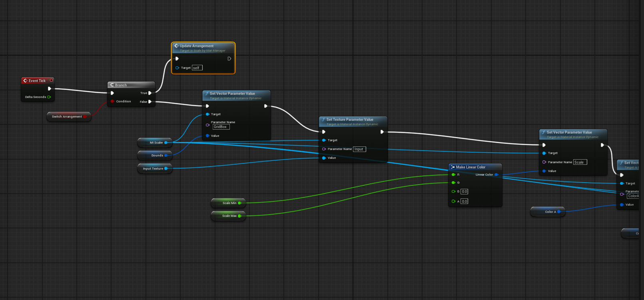Click the Branch node False execution pin

(150, 102)
